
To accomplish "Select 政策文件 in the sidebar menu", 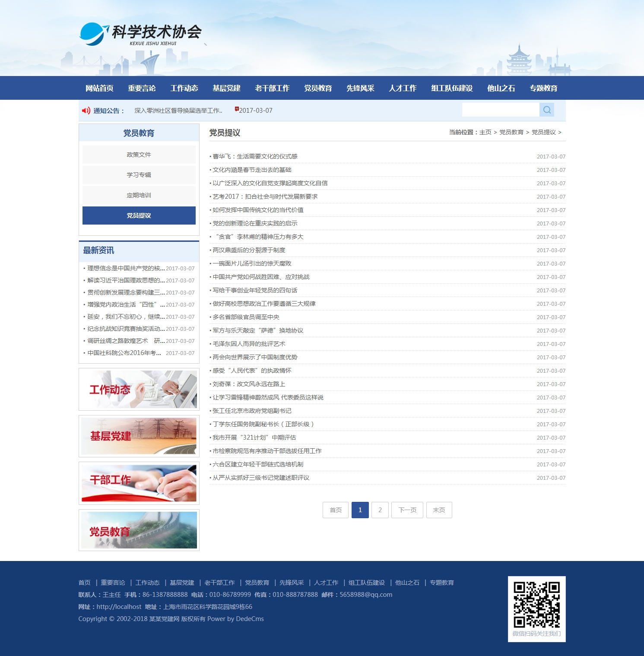I will click(139, 155).
